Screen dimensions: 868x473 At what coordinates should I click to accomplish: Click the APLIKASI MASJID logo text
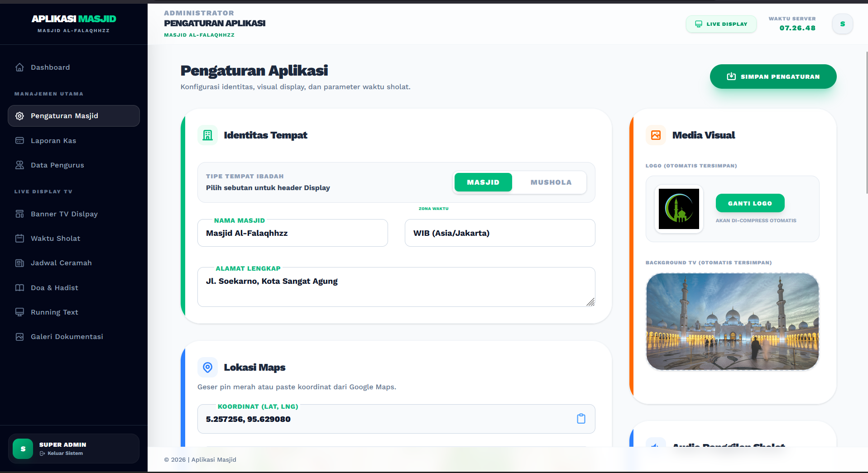pos(74,19)
